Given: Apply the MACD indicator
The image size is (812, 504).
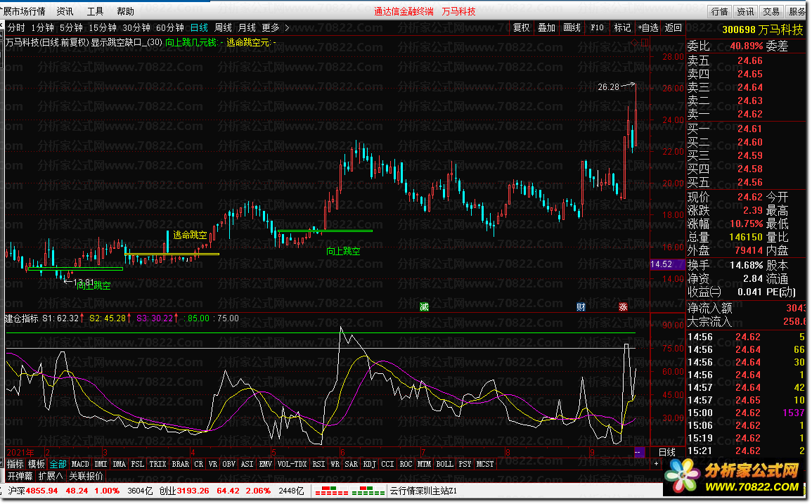Looking at the screenshot, I should [80, 464].
